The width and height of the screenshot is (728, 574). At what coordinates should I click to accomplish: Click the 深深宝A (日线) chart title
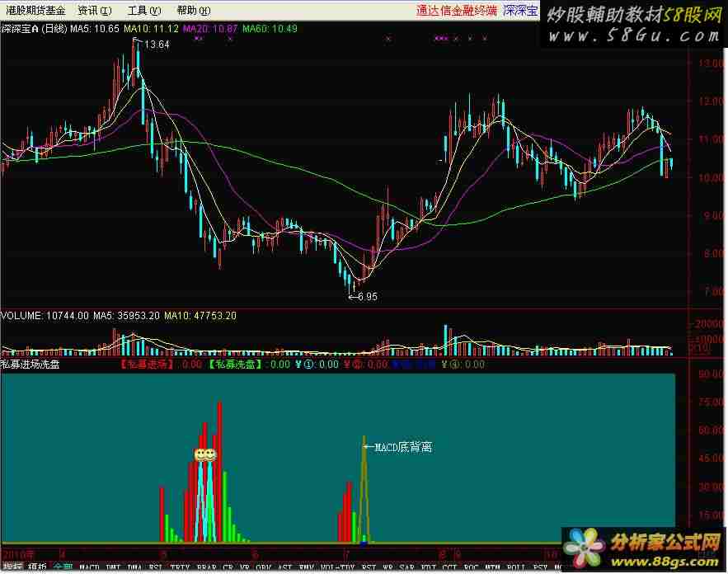click(34, 29)
